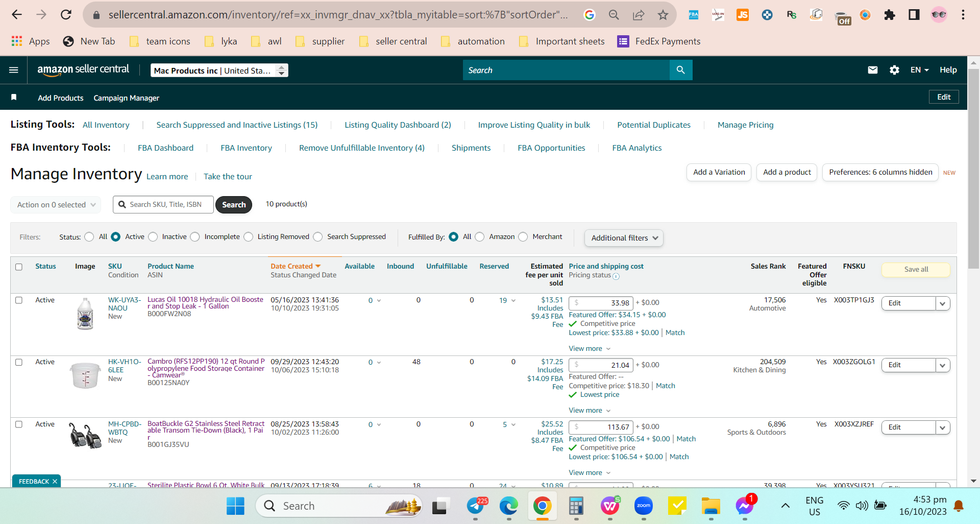
Task: Open Chrome three-dot menu
Action: 963,15
